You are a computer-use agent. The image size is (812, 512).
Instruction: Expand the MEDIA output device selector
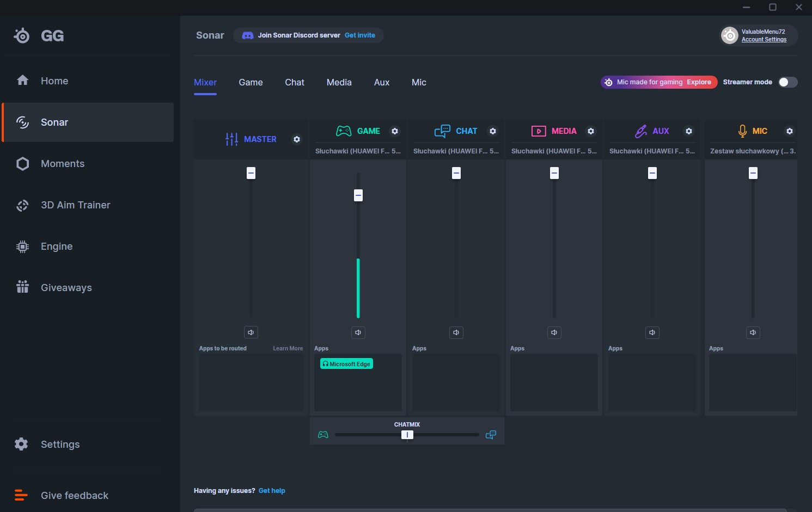click(x=554, y=151)
